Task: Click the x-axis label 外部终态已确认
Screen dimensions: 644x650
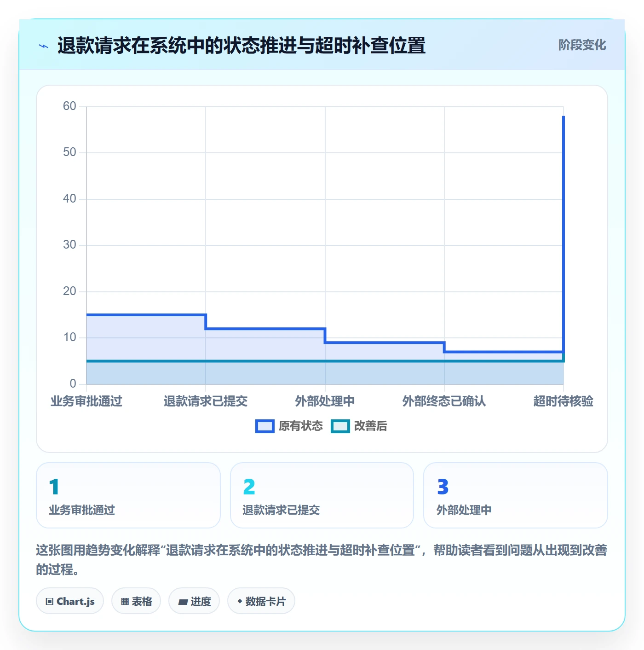Action: 444,401
